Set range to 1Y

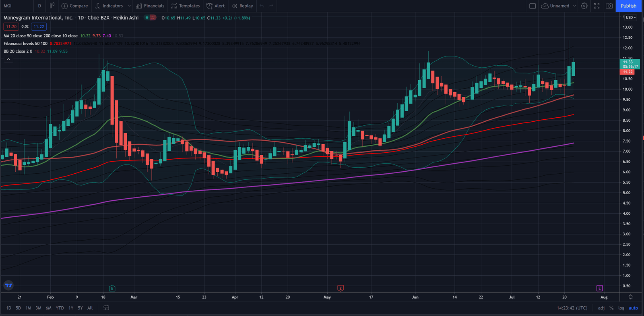71,308
